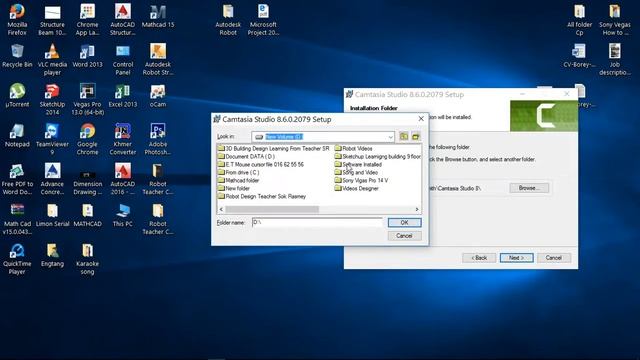The image size is (640, 360).
Task: Click Back in the Installation Folder window
Action: coord(479,258)
